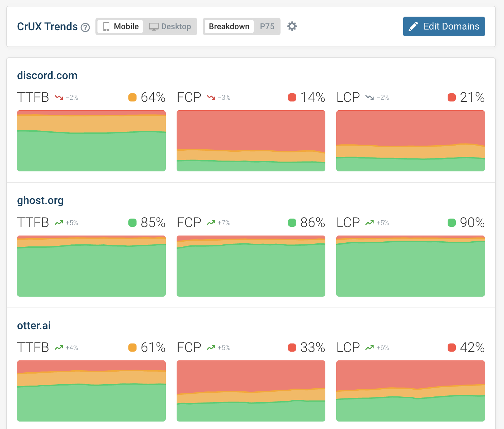Click otter.ai TTFB upward trend arrow
The image size is (504, 429).
point(59,348)
